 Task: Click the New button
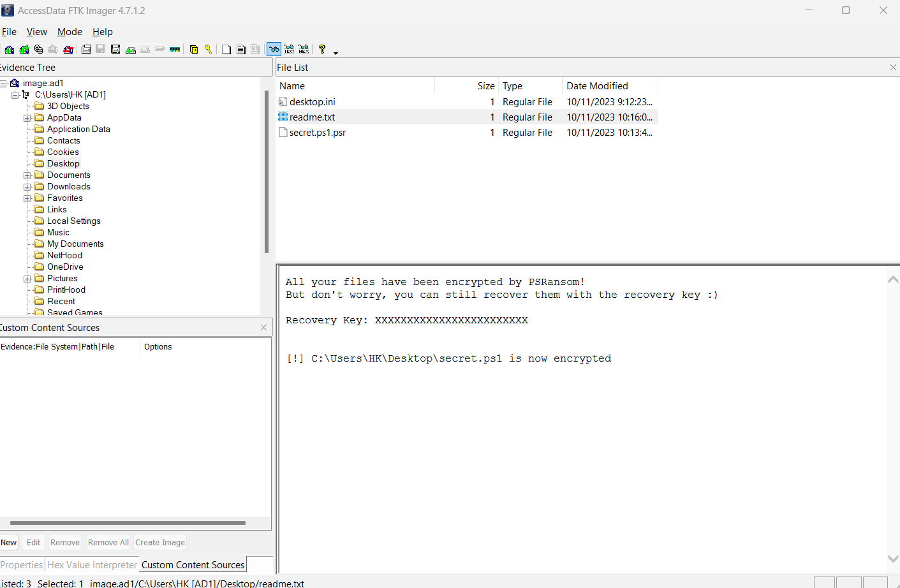9,543
